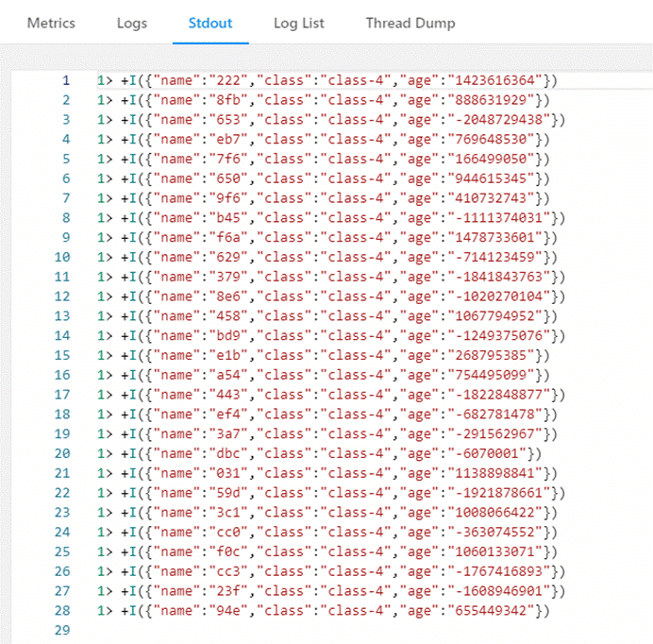Show the Thread Dump tab
Screen dimensions: 653x644
410,23
